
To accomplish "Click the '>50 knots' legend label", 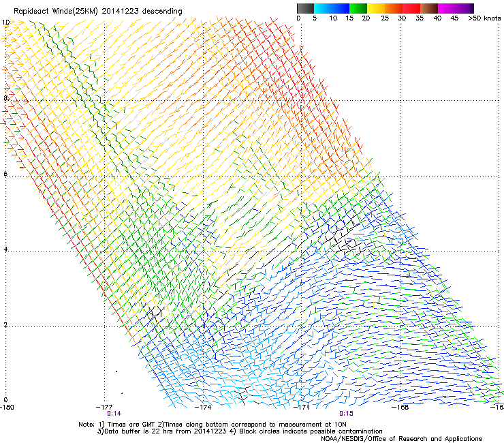I will point(484,18).
